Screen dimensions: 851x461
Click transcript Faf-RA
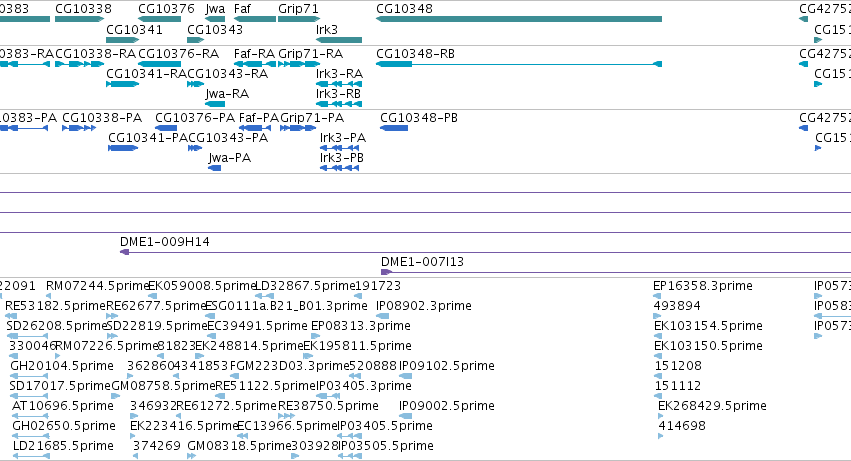pos(254,54)
